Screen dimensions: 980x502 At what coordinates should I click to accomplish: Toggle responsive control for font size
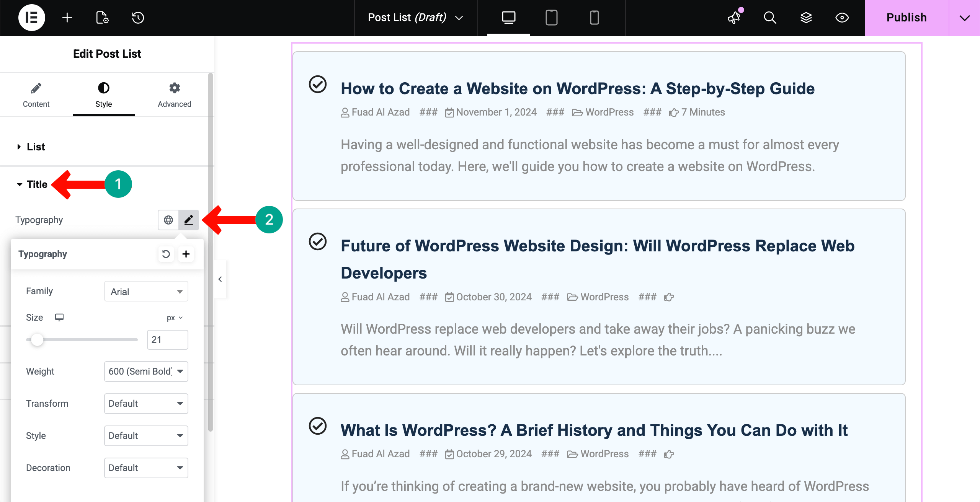click(x=59, y=317)
